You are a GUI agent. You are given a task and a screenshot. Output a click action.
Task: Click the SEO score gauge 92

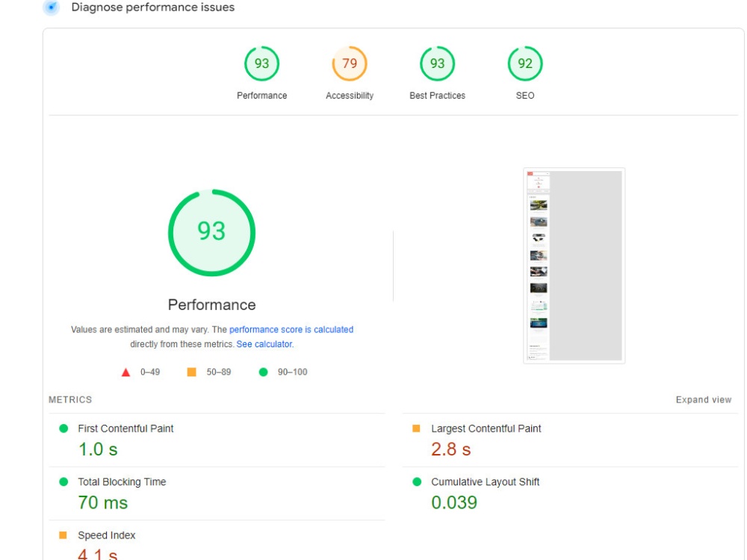[x=525, y=63]
